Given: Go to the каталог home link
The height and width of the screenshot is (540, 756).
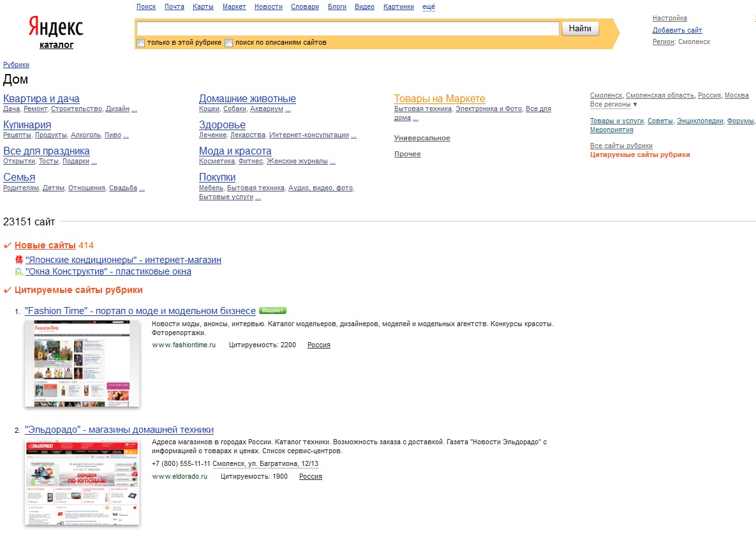Looking at the screenshot, I should (x=56, y=45).
